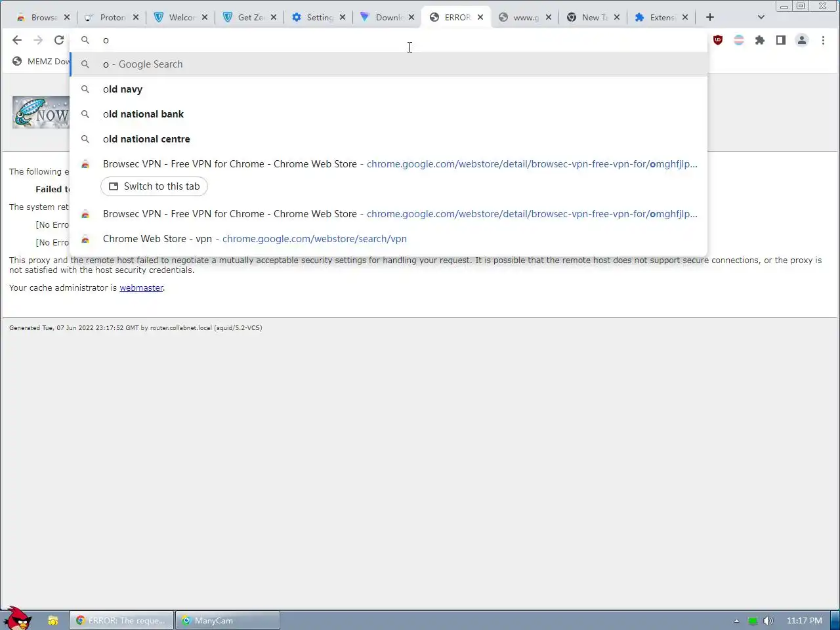The width and height of the screenshot is (840, 630).
Task: Switch to the www.g tab
Action: point(520,17)
